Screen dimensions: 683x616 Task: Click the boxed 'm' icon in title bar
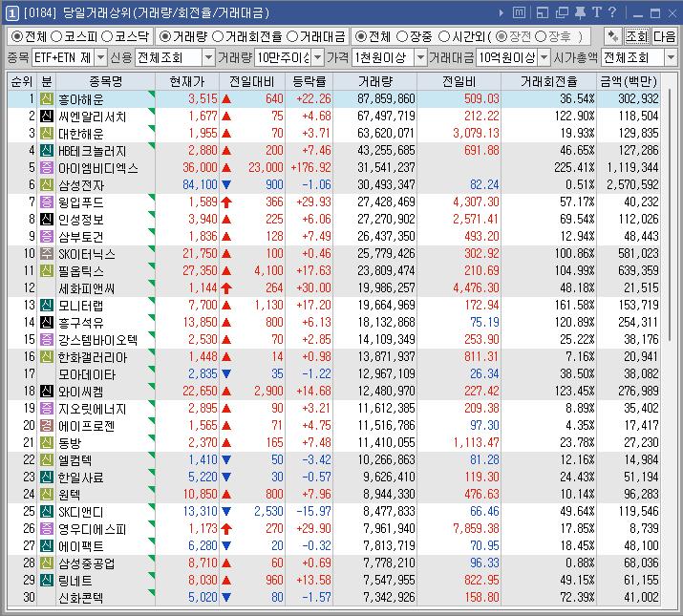519,12
